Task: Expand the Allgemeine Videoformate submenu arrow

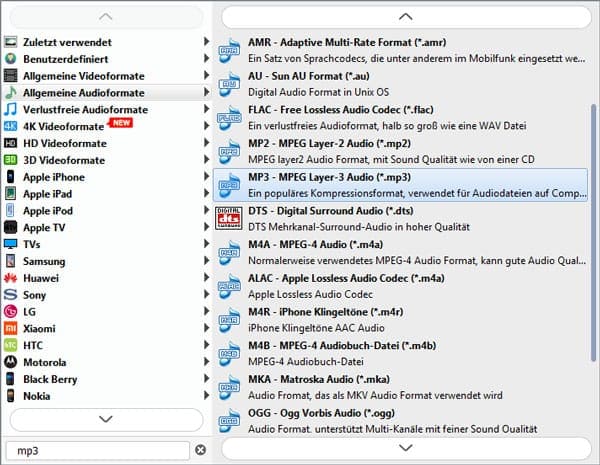Action: pyautogui.click(x=206, y=75)
